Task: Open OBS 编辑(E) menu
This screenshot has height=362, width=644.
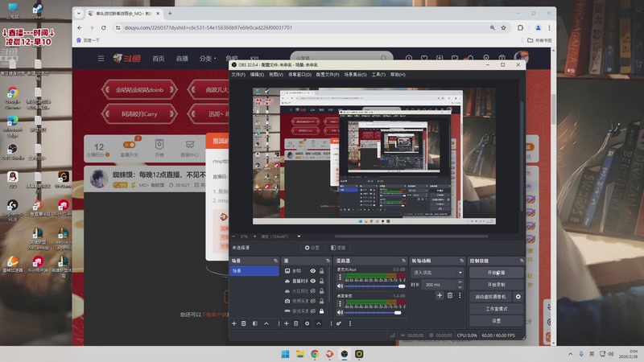Action: [x=257, y=74]
